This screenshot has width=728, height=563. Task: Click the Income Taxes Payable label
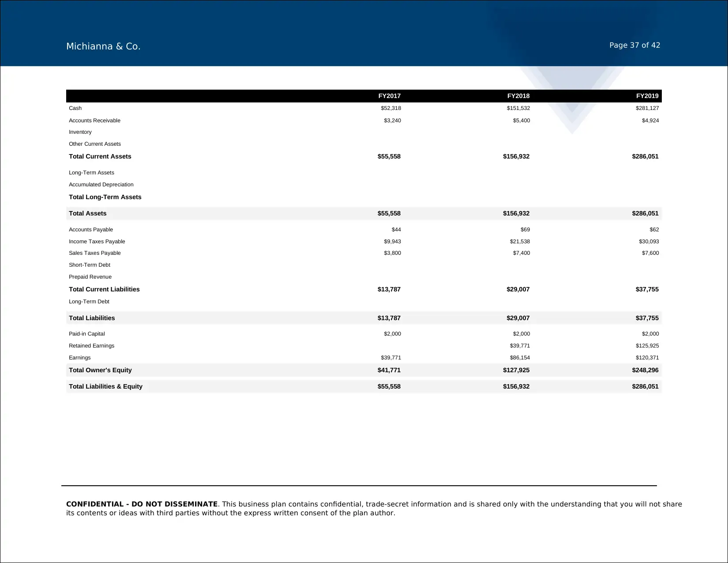97,242
